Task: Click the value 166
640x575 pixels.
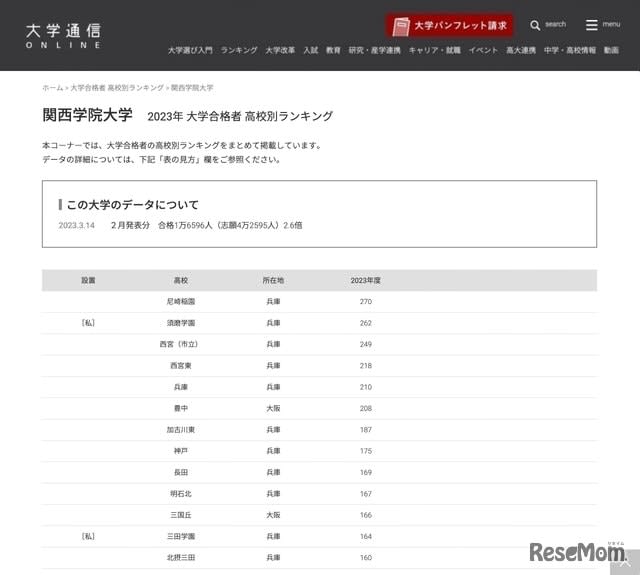Action: pyautogui.click(x=366, y=515)
